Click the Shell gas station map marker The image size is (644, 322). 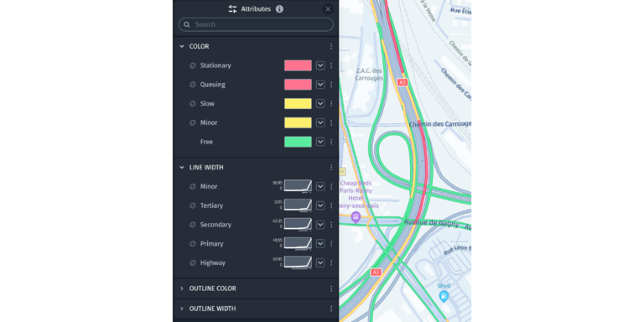coord(444,296)
